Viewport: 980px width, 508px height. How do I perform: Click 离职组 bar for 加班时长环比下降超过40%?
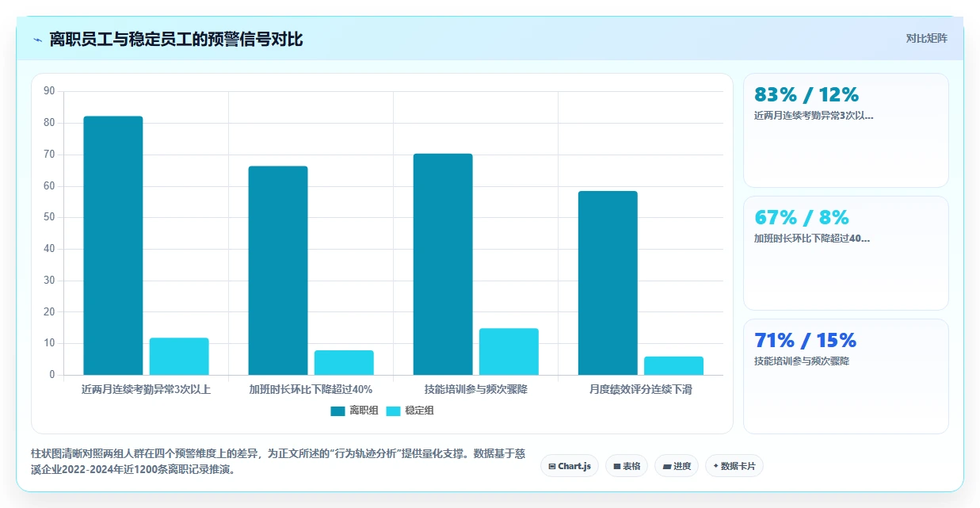(x=278, y=270)
